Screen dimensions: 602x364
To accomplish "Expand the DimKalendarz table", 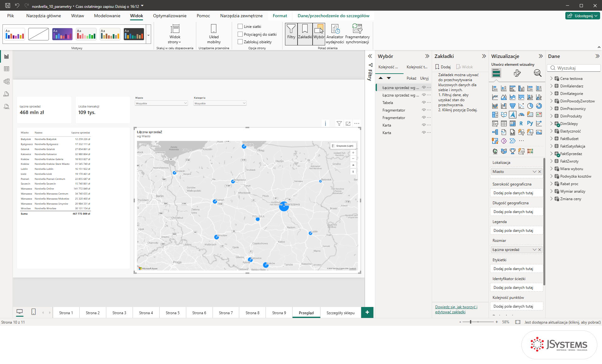I will (x=552, y=86).
